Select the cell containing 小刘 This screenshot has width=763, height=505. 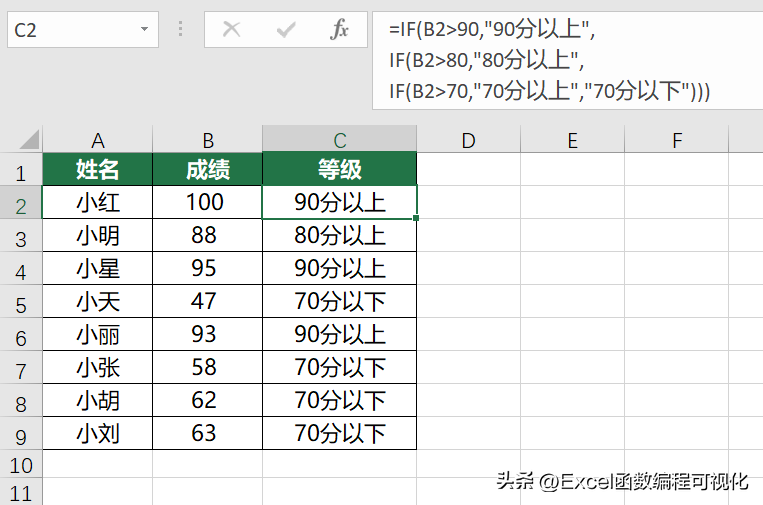[x=98, y=433]
